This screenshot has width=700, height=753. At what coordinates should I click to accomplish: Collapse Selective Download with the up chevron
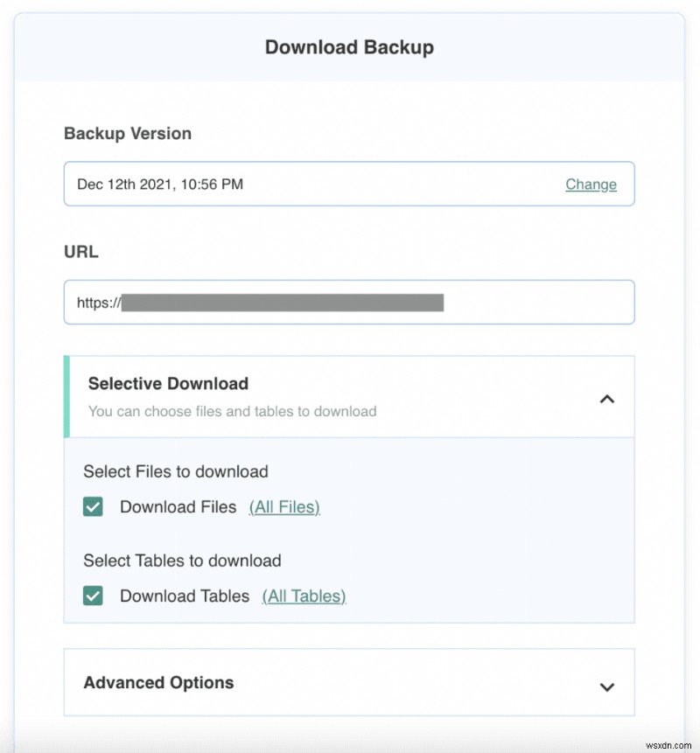(606, 399)
